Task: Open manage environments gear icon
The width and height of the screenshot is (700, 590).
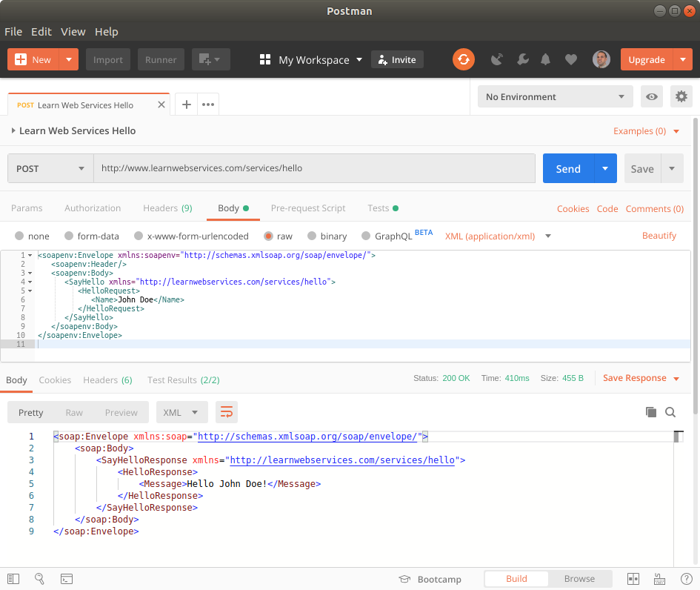Action: pos(681,96)
